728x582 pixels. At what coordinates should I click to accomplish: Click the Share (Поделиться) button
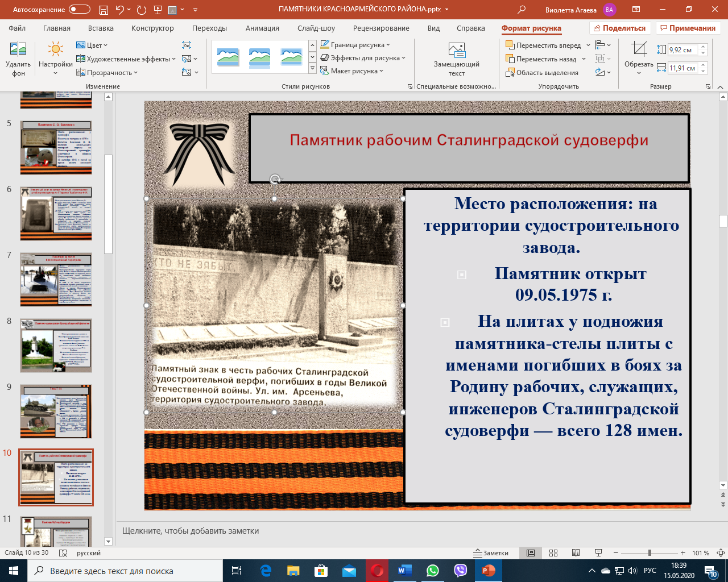coord(619,28)
